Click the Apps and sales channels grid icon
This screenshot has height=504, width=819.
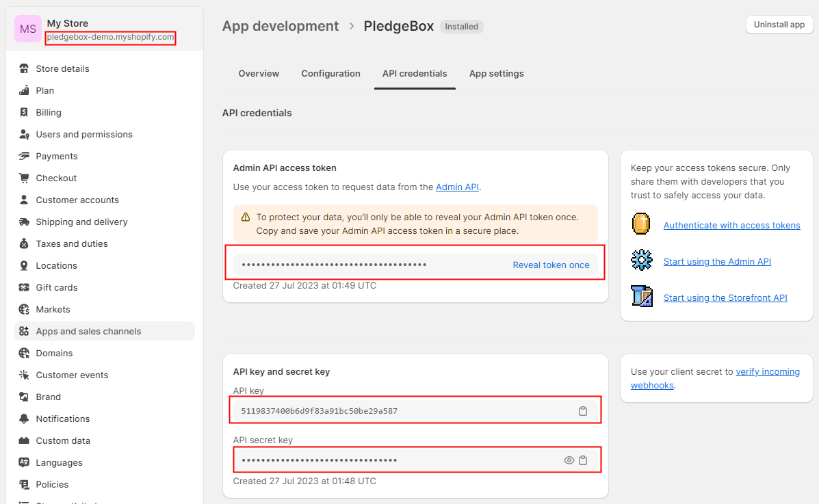pyautogui.click(x=24, y=331)
